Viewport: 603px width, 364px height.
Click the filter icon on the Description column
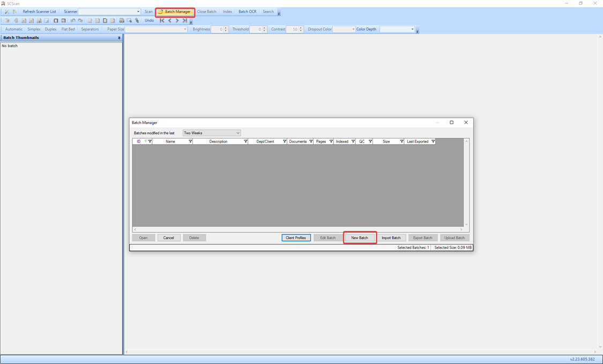(x=245, y=142)
